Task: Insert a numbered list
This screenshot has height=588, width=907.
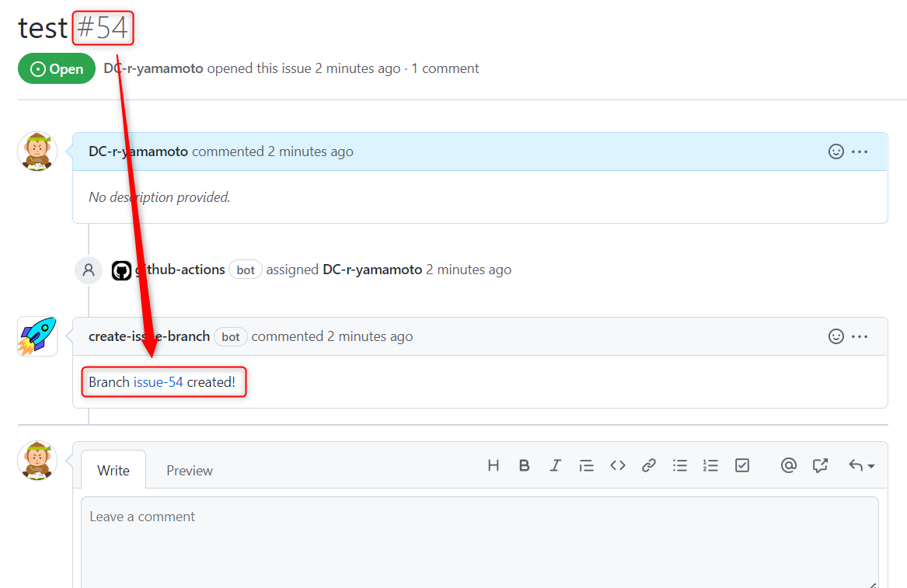Action: click(711, 465)
